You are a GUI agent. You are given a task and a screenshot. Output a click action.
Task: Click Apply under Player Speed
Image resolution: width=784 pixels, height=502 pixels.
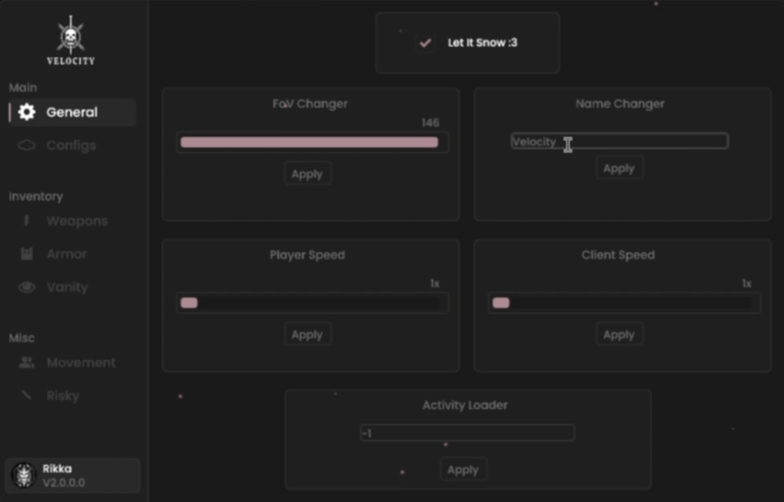click(308, 334)
